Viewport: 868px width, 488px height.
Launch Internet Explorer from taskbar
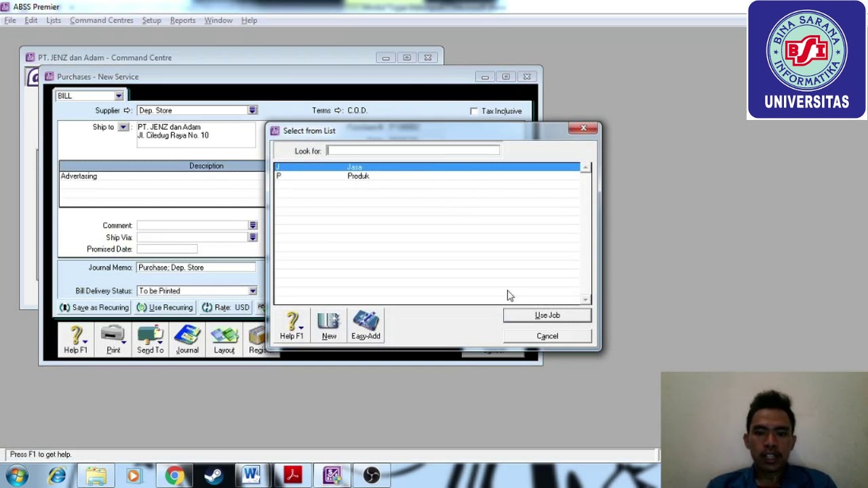point(57,476)
